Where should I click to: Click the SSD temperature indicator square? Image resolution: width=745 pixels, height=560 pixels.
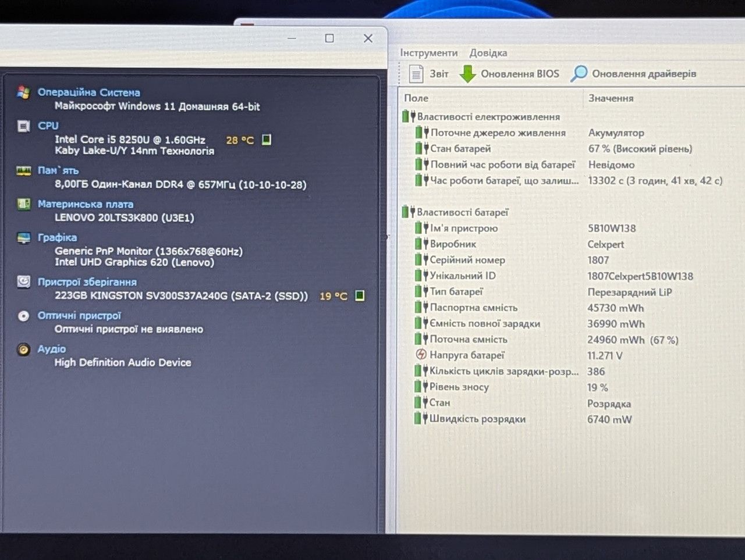(360, 295)
